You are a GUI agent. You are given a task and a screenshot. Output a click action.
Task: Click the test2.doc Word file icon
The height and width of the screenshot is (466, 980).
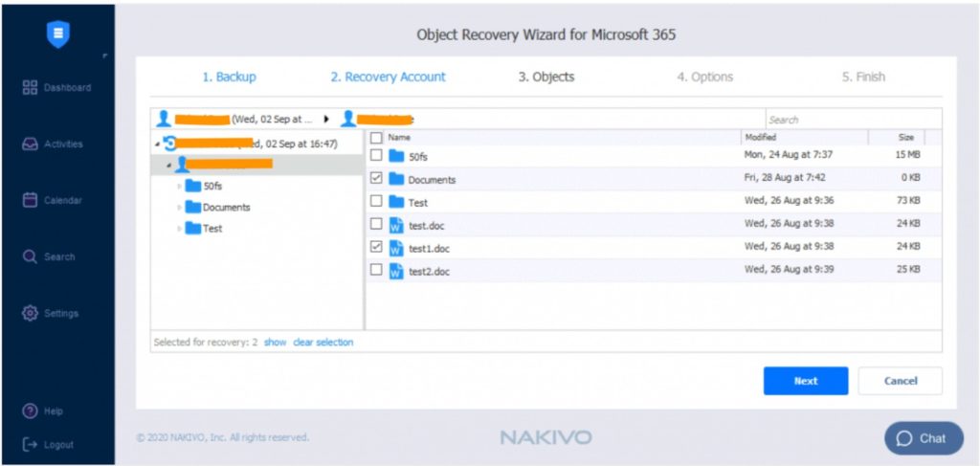click(396, 271)
